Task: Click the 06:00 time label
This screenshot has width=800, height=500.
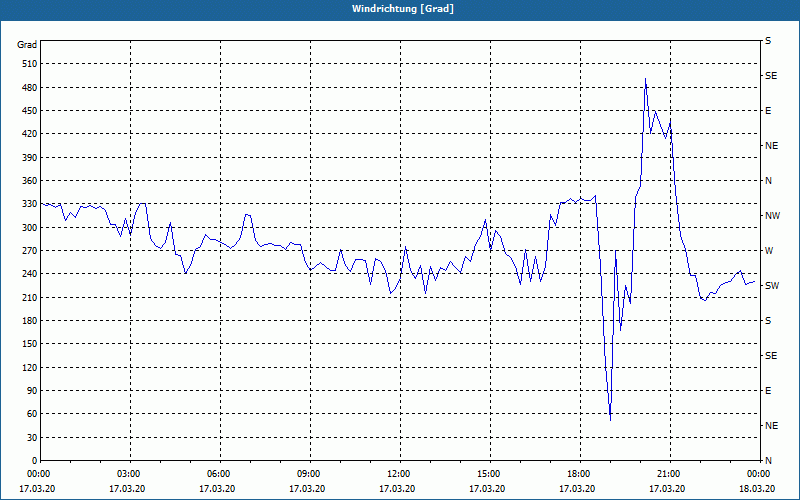Action: click(219, 474)
